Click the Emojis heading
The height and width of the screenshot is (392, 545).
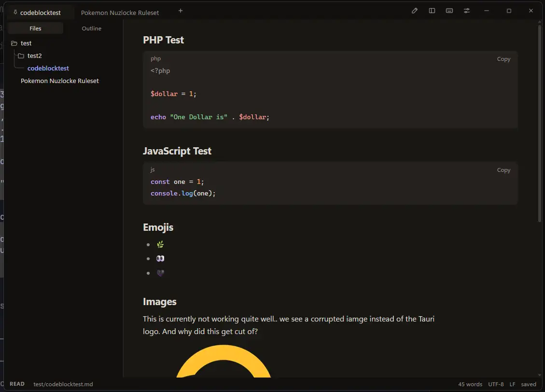158,227
